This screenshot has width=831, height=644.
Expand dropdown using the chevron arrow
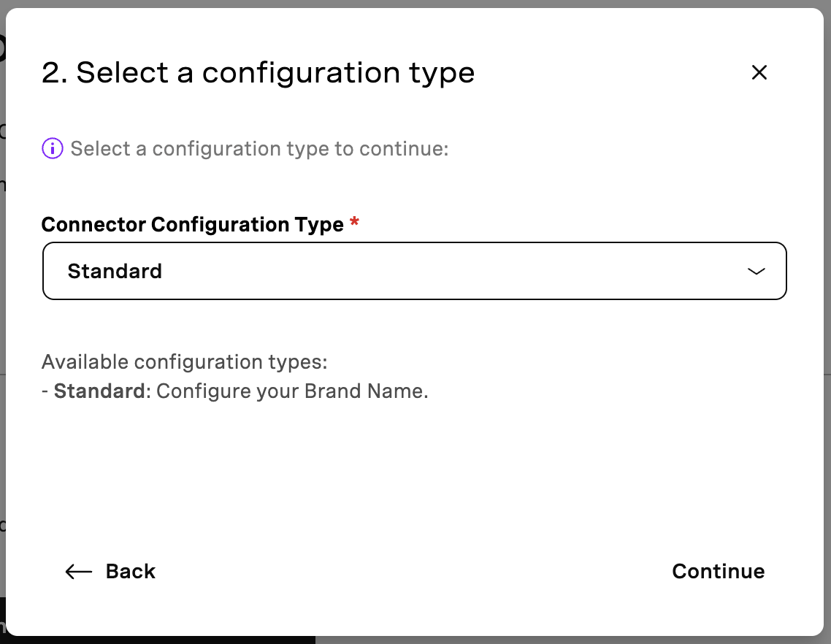point(756,272)
